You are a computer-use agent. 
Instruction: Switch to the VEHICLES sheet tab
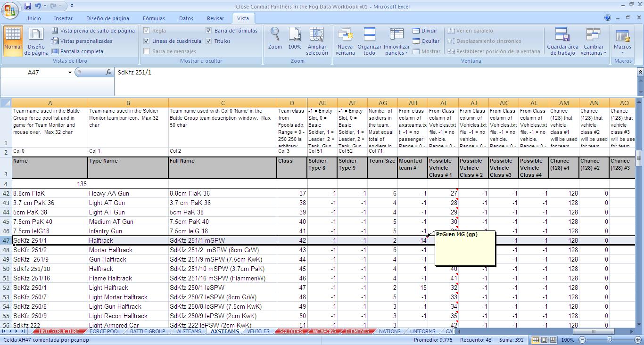[x=258, y=331]
